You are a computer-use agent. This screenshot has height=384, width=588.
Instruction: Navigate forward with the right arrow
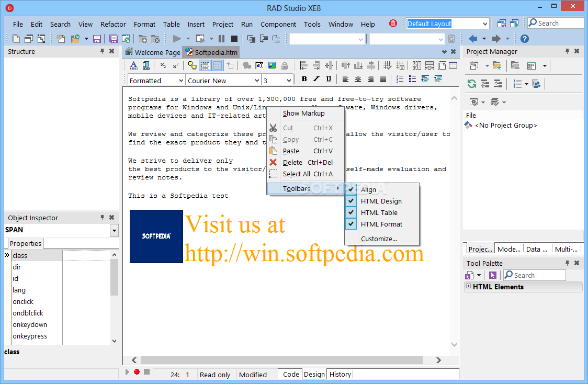[x=496, y=39]
